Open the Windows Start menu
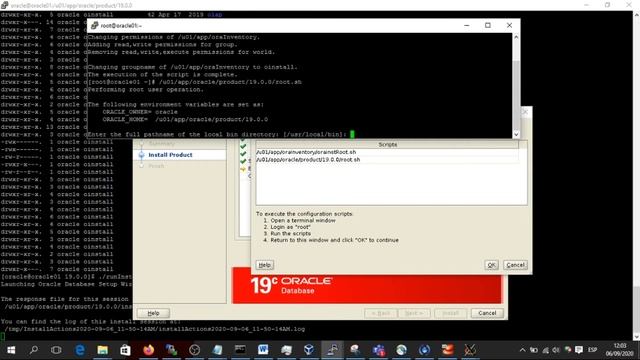 (x=11, y=350)
